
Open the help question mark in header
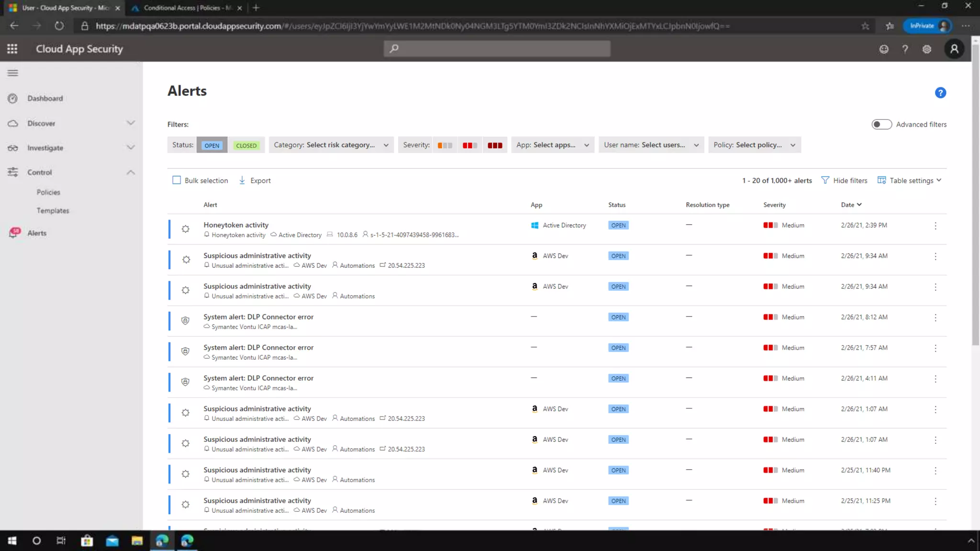click(905, 49)
